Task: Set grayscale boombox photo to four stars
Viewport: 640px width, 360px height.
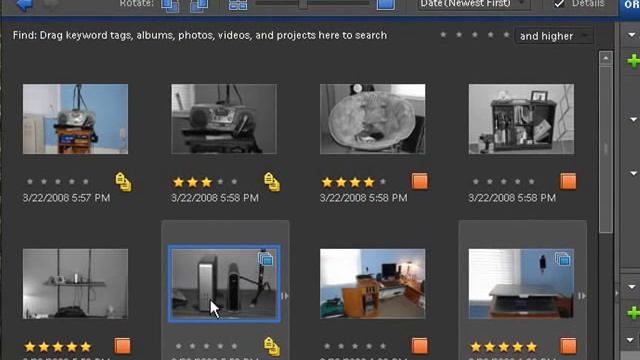Action: tap(220, 182)
